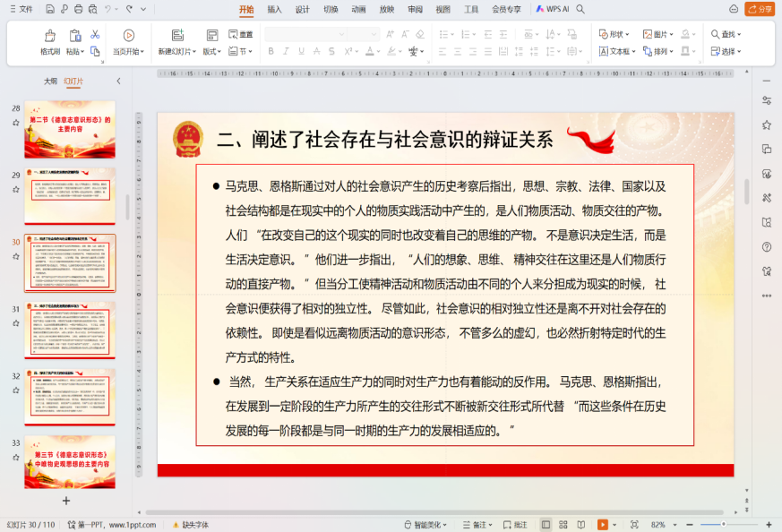
Task: Click the scissors Cut icon
Action: point(93,34)
